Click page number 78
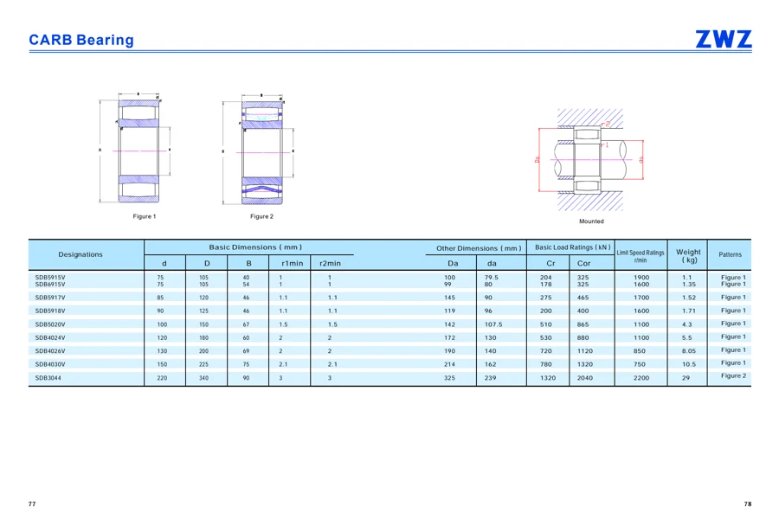Image resolution: width=779 pixels, height=532 pixels. pos(748,504)
